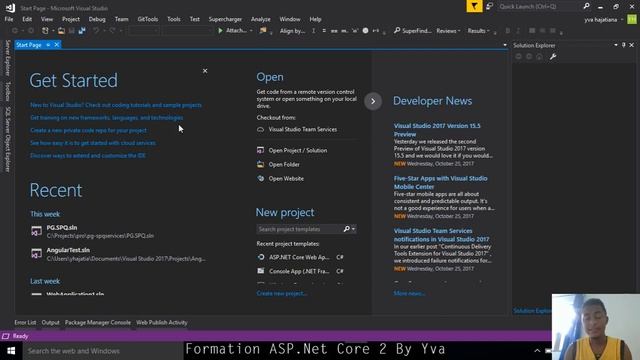
Task: Click the Create new project link
Action: (x=282, y=293)
